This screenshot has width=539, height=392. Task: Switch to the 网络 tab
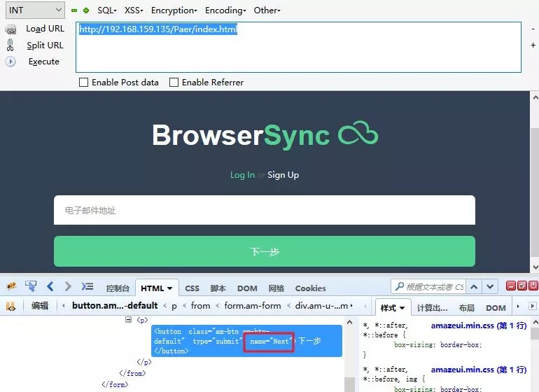pos(276,288)
